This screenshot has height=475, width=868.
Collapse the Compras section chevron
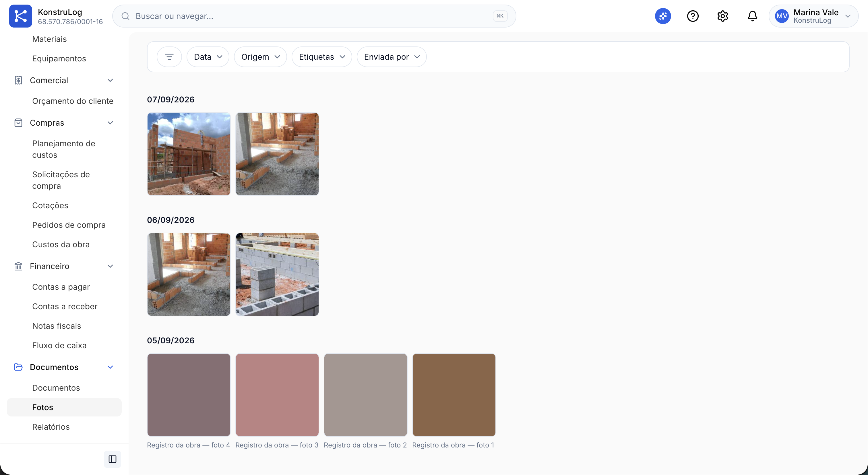[x=110, y=123]
